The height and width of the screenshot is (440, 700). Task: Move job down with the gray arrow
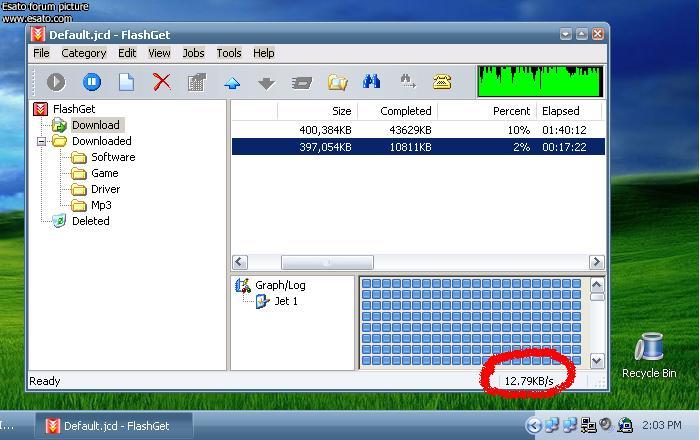click(x=267, y=83)
